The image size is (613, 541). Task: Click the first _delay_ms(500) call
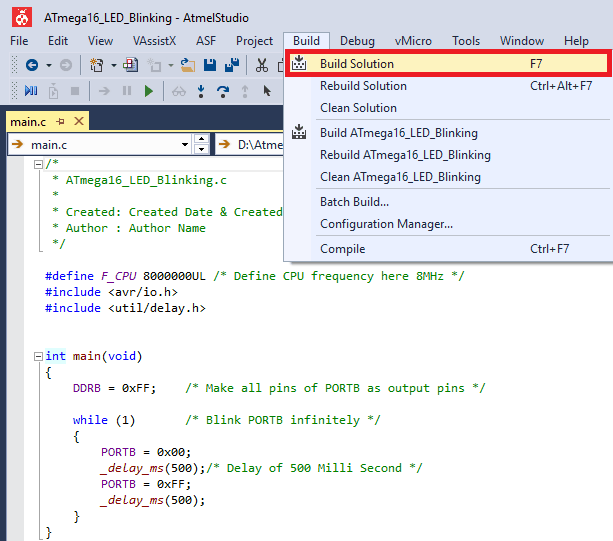pos(153,468)
